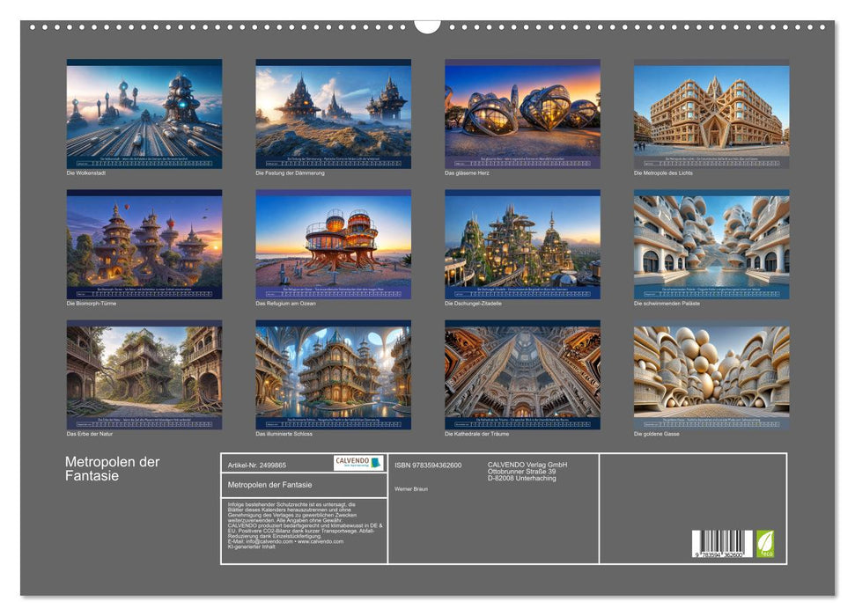855x616 pixels.
Task: Click the caption 'Die Metropole des Lichts'
Action: (x=664, y=173)
